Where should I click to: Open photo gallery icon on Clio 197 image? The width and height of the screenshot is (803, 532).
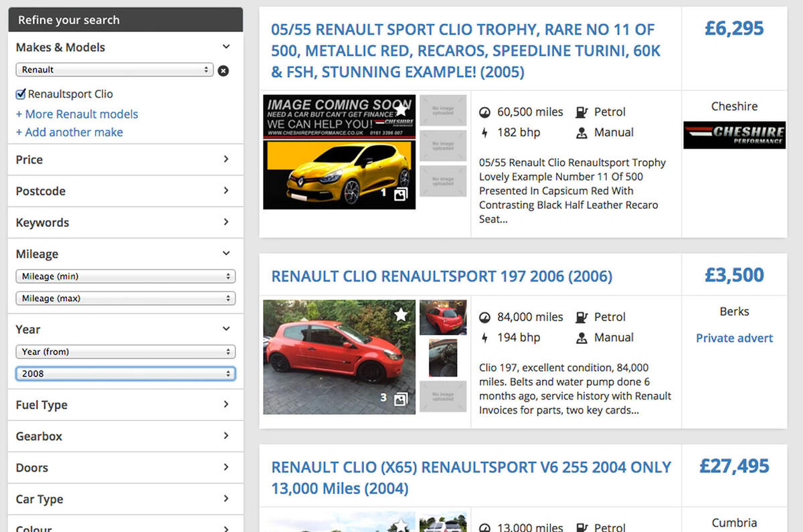pyautogui.click(x=400, y=399)
